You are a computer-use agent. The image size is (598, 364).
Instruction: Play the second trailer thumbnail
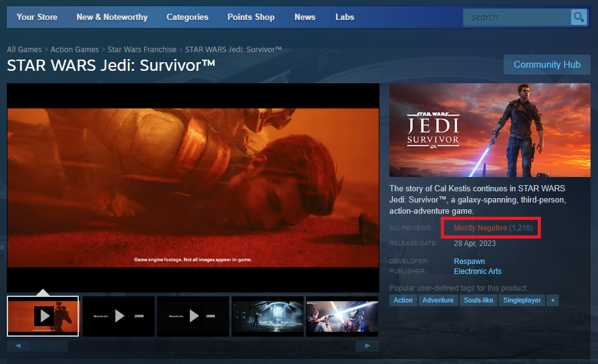117,316
